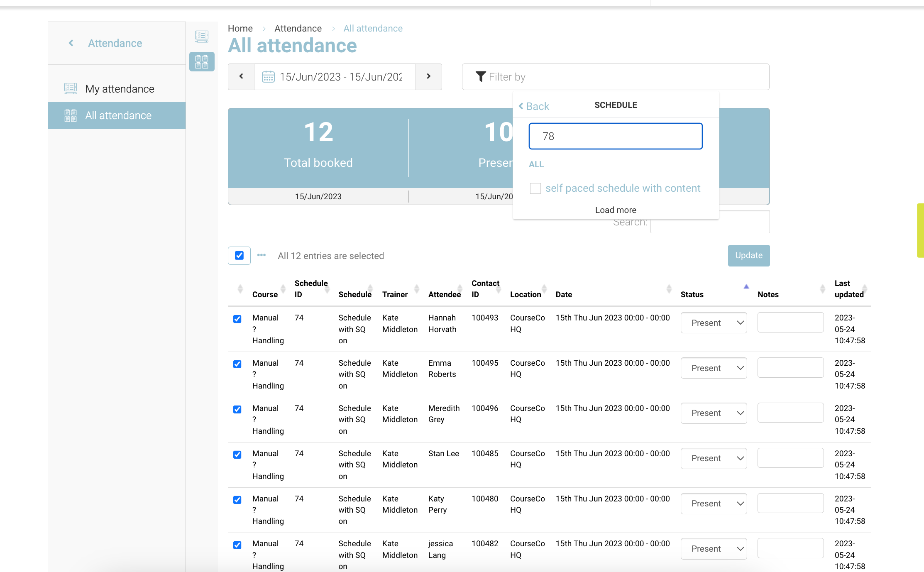Open status dropdown for Stan Lee
924x572 pixels.
point(714,458)
